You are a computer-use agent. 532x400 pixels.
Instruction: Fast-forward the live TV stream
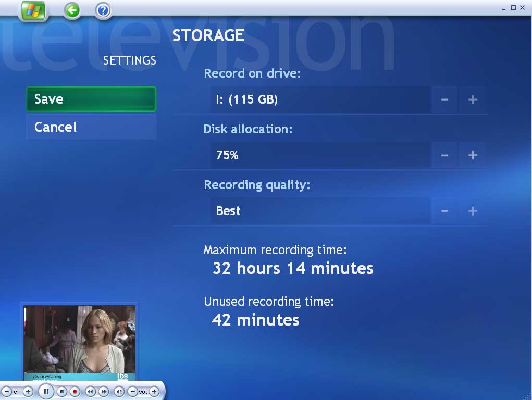pos(104,391)
